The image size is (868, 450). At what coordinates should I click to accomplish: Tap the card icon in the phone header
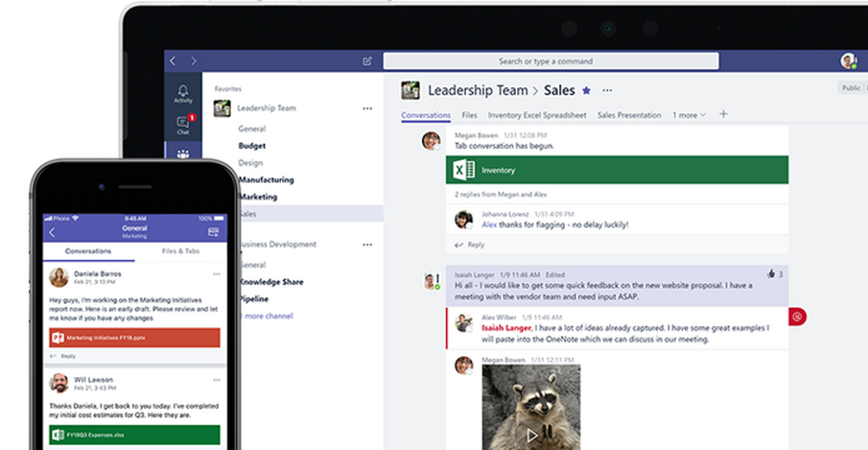tap(213, 232)
